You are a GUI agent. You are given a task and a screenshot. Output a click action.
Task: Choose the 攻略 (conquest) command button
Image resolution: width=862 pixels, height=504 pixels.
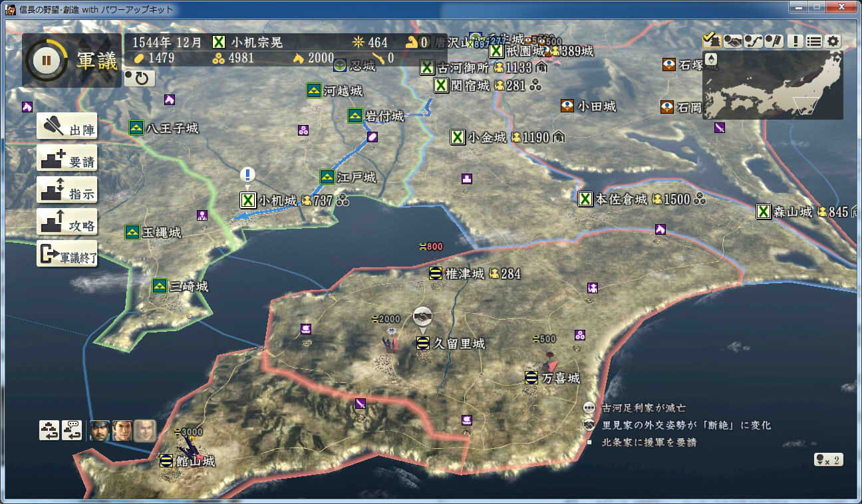[x=67, y=222]
